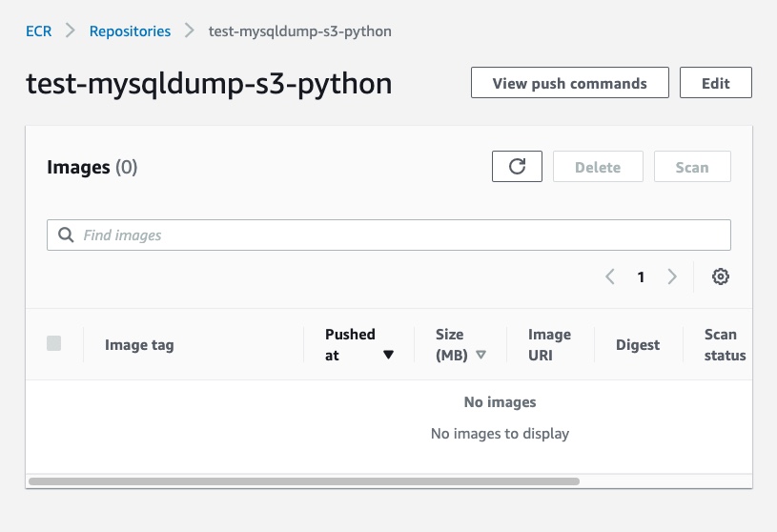Click the refresh images icon button
777x532 pixels.
click(x=517, y=167)
